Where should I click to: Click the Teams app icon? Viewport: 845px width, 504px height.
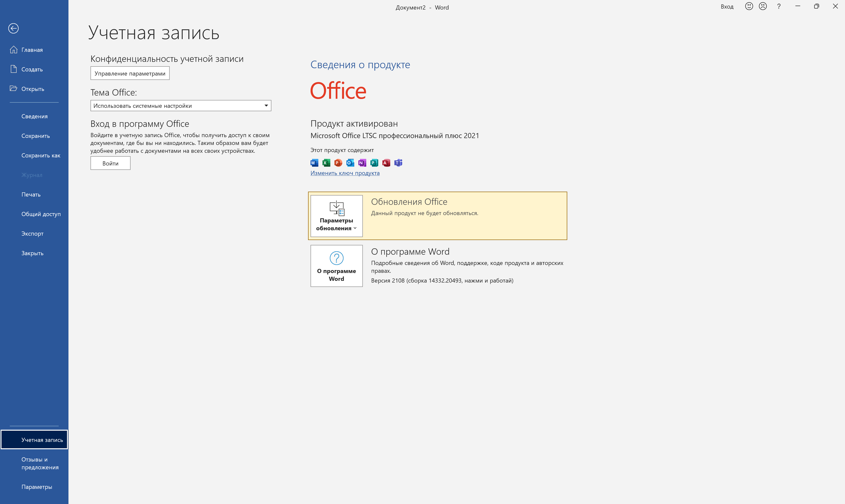tap(398, 163)
